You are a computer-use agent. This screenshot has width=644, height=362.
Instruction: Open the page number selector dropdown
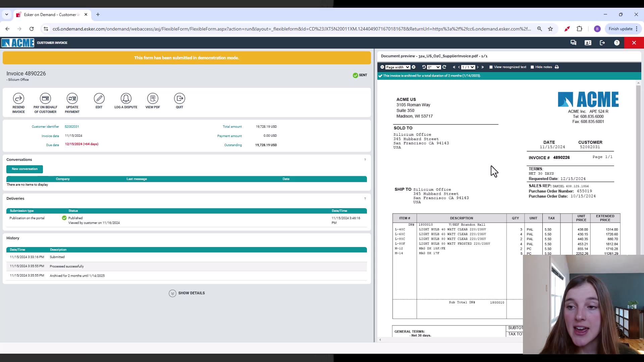(468, 67)
